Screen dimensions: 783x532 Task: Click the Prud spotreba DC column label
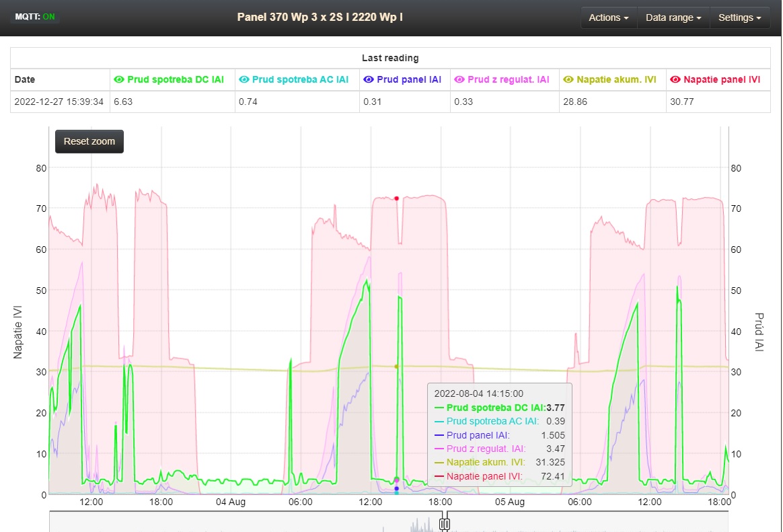[175, 79]
